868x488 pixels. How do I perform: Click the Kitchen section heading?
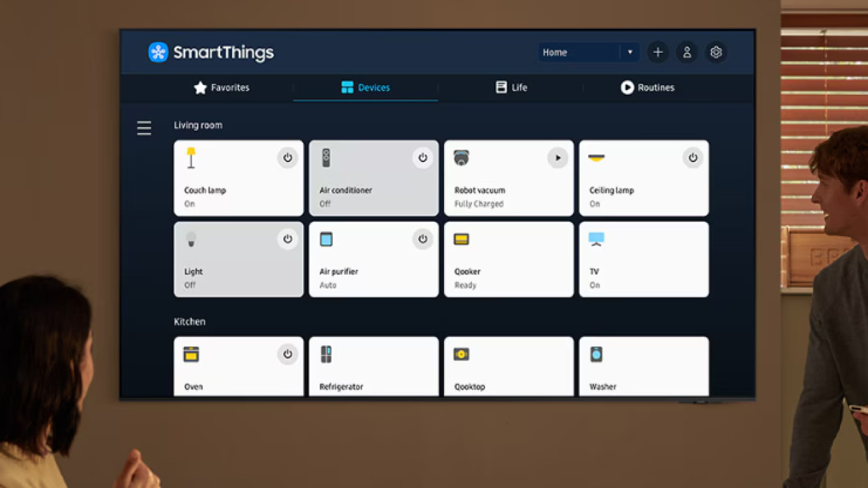[189, 321]
